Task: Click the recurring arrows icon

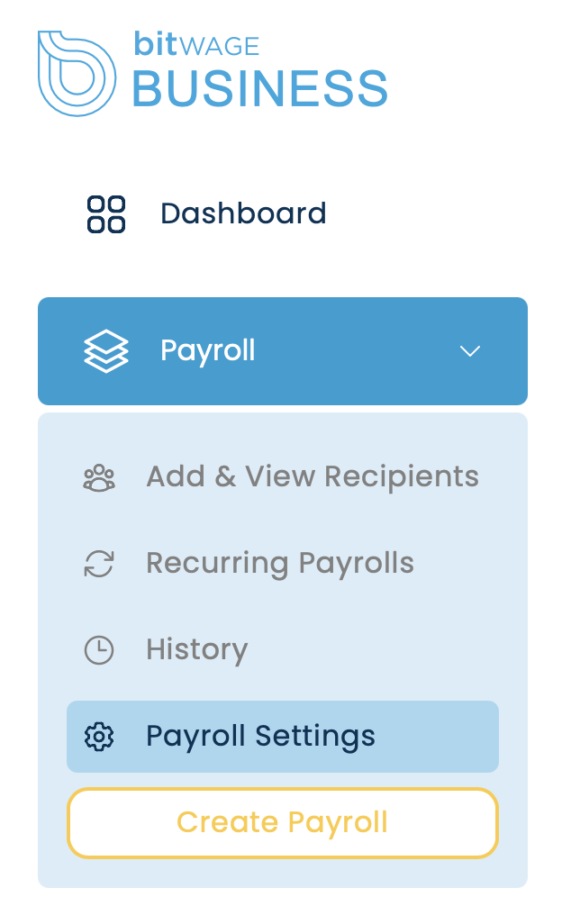Action: 98,564
